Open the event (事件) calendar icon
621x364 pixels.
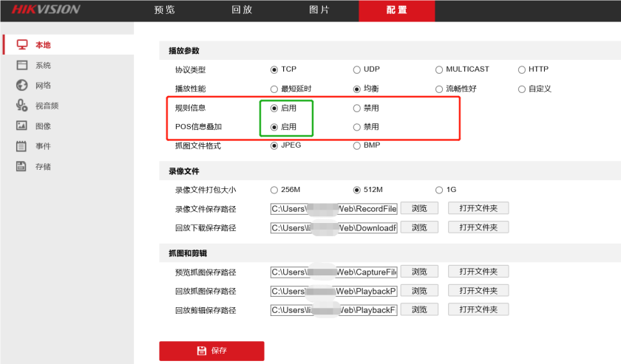22,146
